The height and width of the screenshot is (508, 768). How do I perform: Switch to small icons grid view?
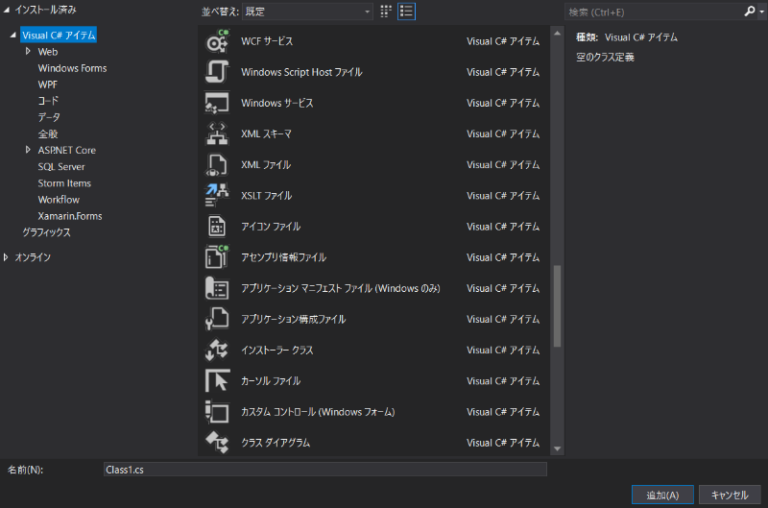[386, 11]
